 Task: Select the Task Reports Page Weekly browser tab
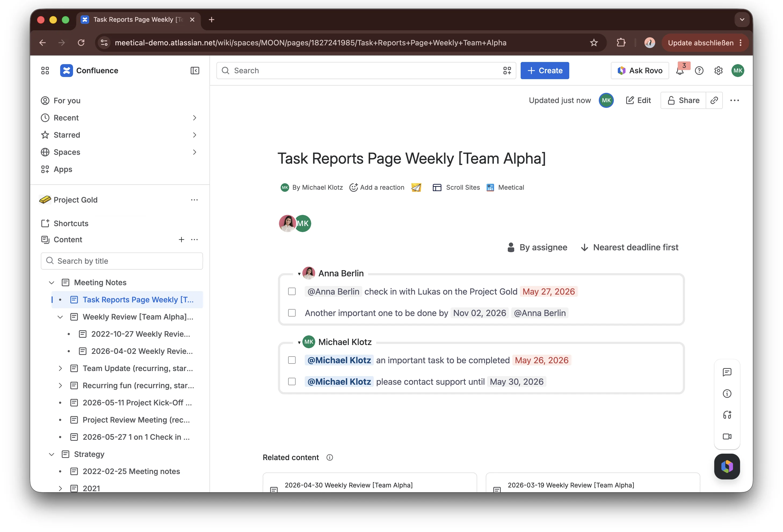pyautogui.click(x=138, y=20)
